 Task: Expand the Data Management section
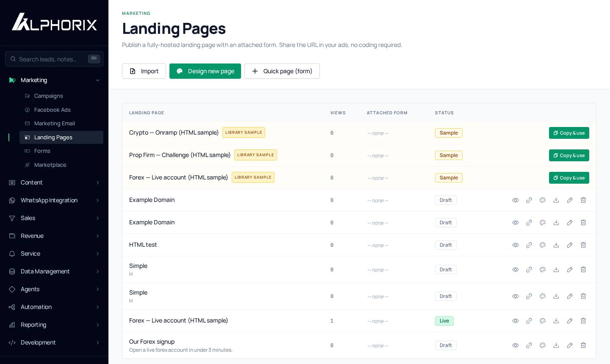click(x=54, y=271)
